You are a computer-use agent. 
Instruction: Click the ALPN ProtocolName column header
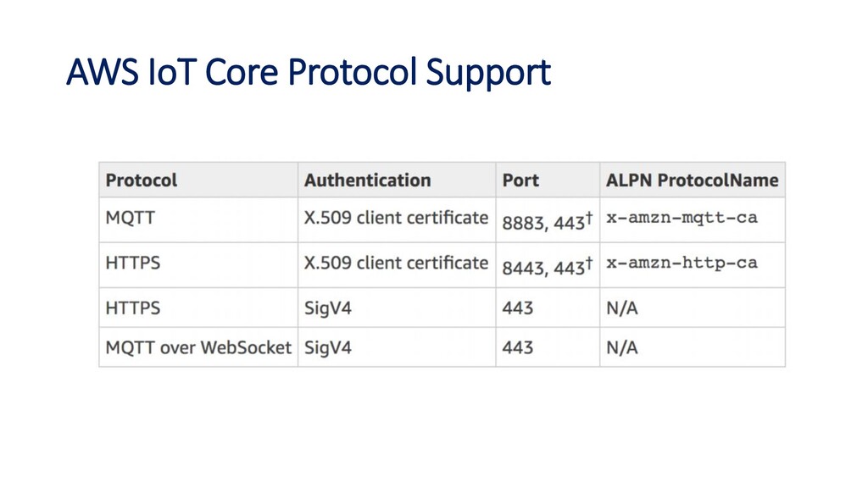(x=692, y=180)
